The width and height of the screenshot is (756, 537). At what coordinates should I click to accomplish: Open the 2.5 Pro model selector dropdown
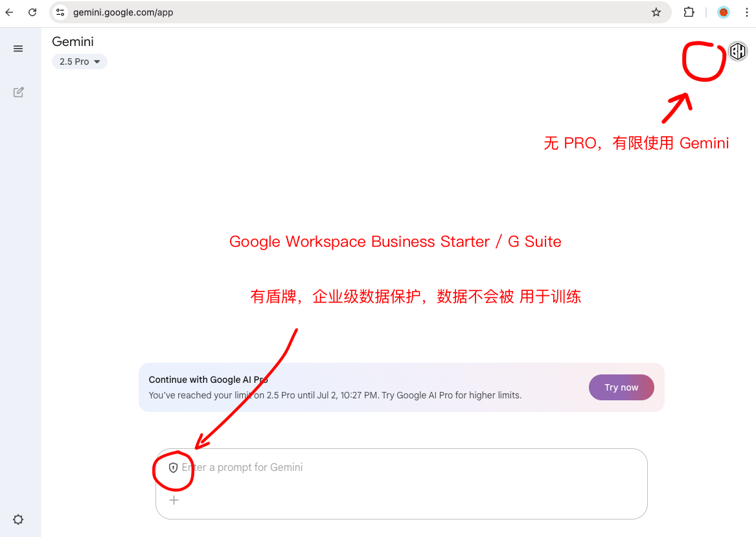[x=80, y=62]
